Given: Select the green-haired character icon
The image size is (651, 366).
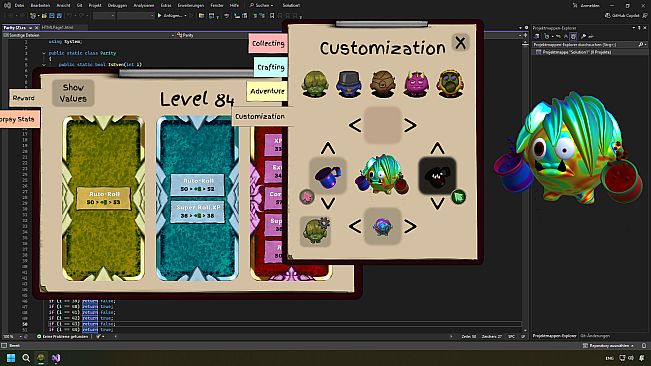Looking at the screenshot, I should coord(315,84).
